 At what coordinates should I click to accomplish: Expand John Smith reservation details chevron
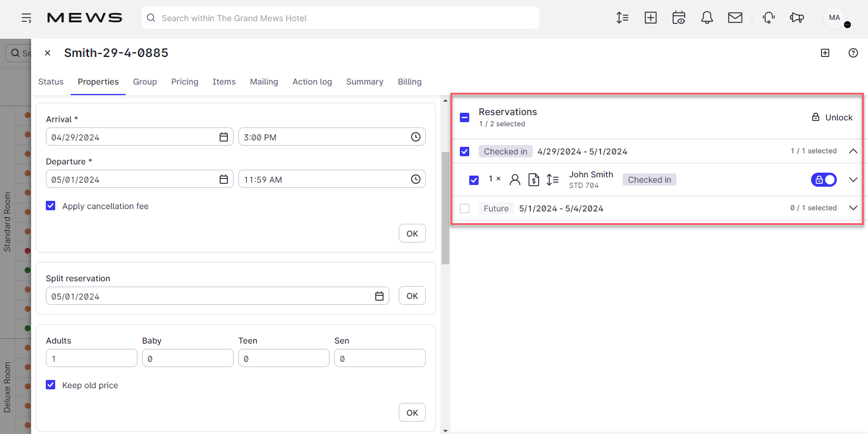tap(853, 180)
